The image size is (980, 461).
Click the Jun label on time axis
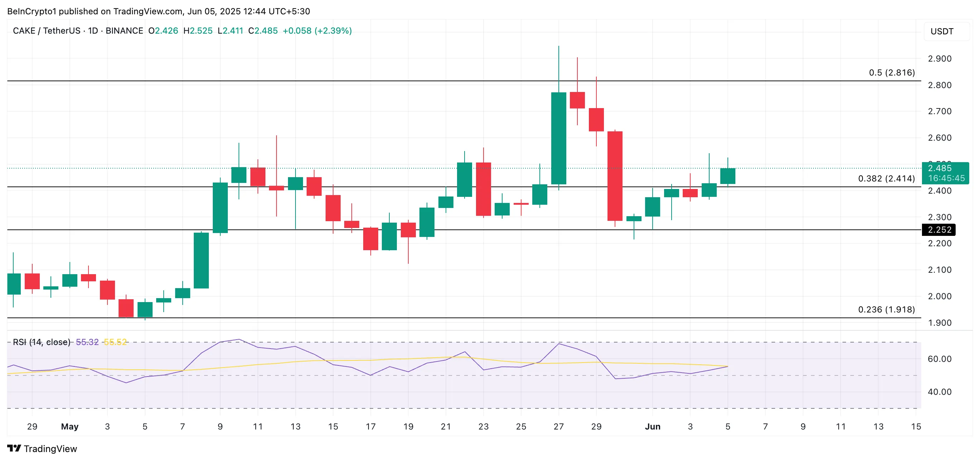653,426
